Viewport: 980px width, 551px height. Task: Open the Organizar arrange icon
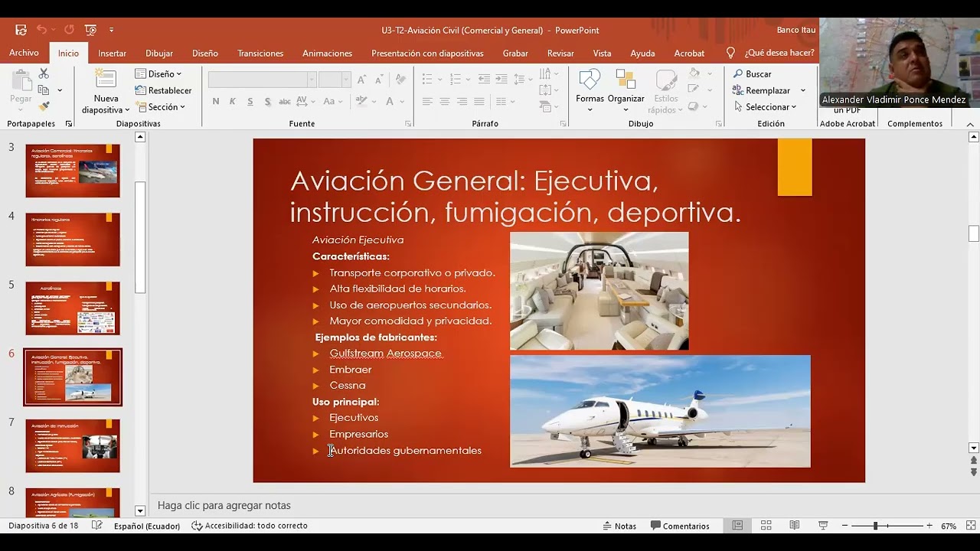626,80
